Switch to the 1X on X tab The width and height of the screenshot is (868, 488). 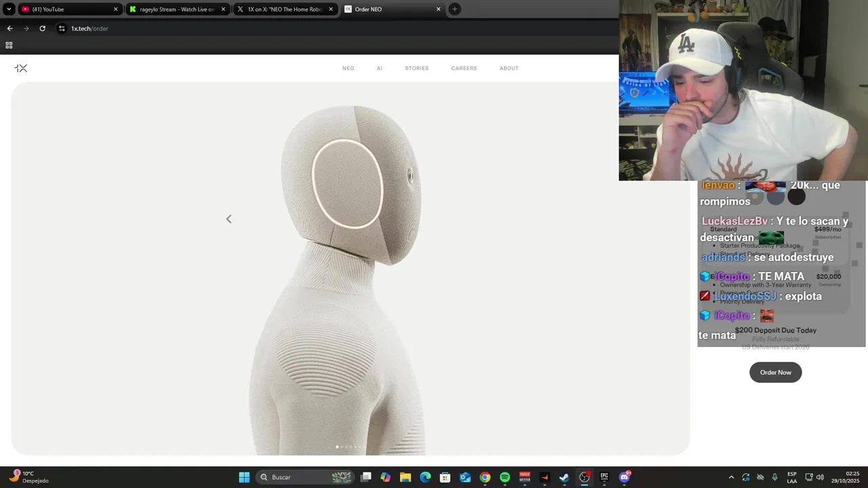[285, 9]
